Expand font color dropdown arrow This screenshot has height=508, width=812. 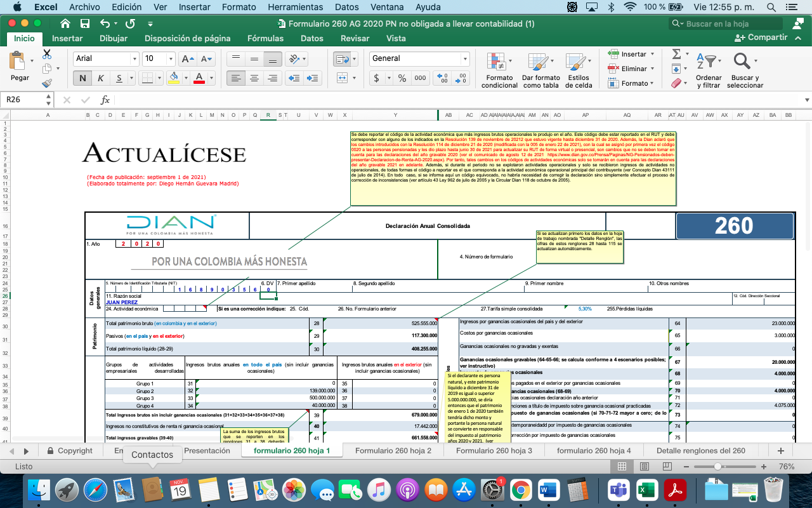[210, 79]
